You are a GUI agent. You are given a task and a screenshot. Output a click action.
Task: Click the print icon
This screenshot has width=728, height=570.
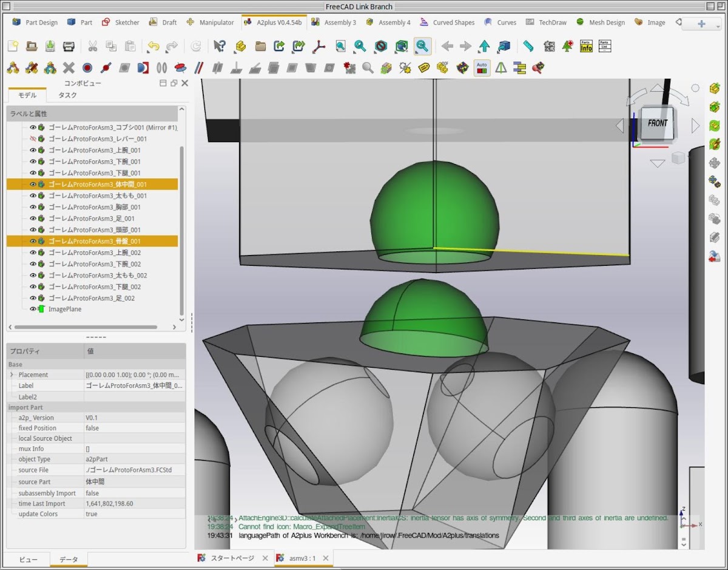coord(69,46)
